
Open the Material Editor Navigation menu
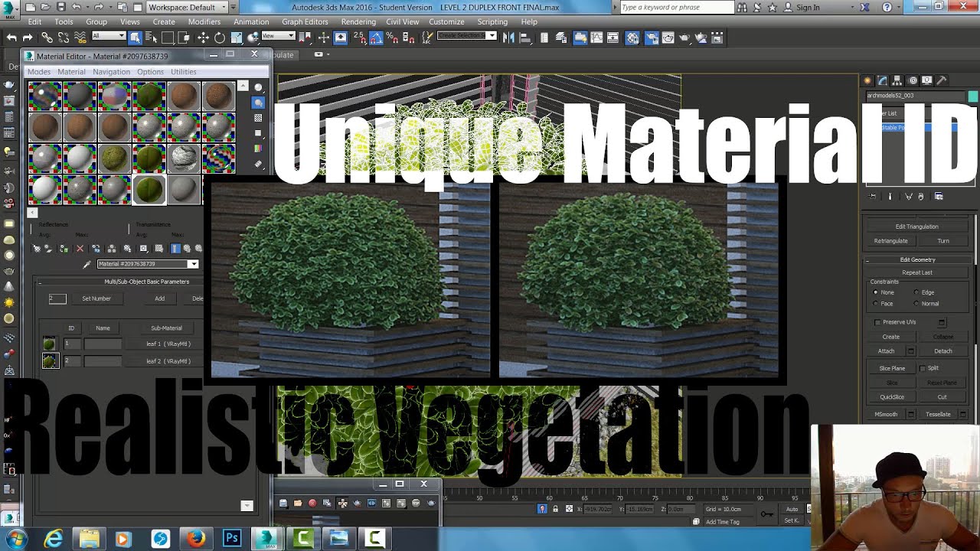[x=111, y=72]
